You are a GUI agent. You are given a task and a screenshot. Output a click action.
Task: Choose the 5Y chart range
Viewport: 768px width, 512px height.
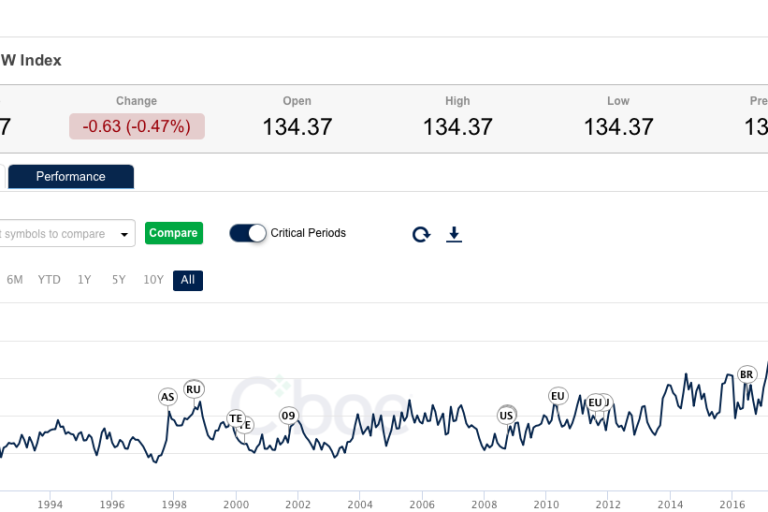[118, 280]
